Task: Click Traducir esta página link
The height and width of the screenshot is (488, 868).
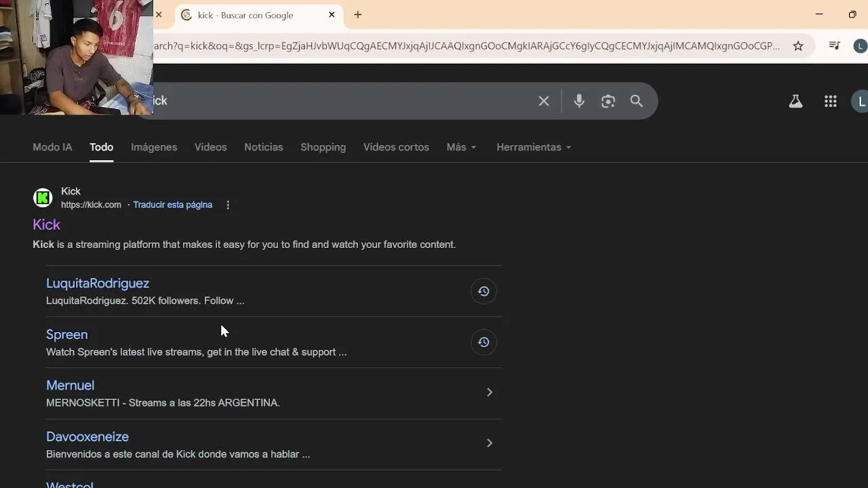Action: pyautogui.click(x=172, y=205)
